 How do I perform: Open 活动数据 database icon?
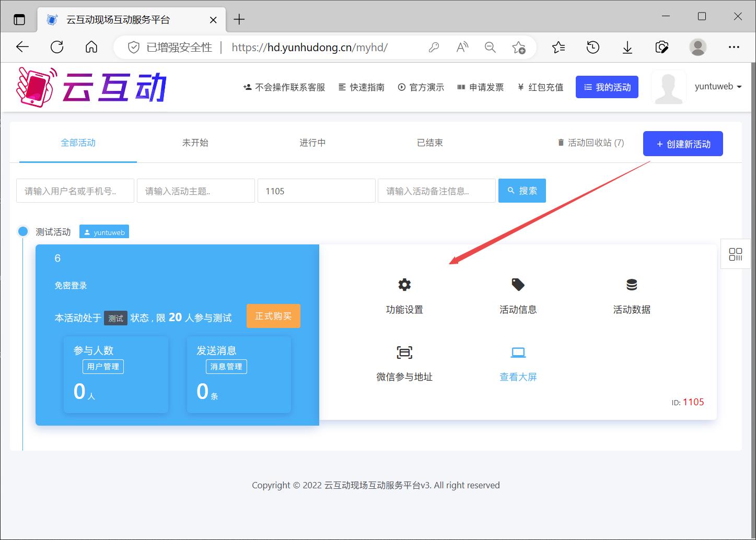click(632, 285)
